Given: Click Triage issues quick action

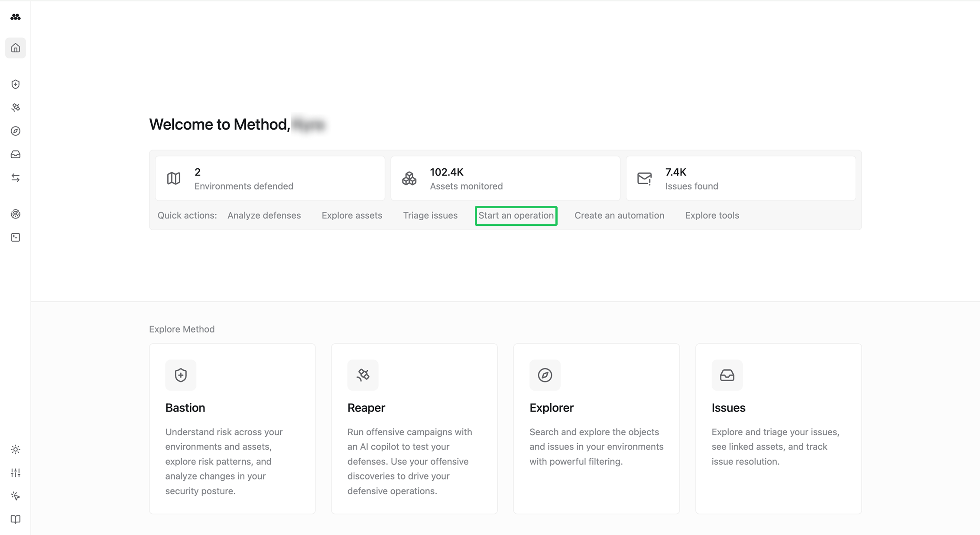Looking at the screenshot, I should pos(430,215).
